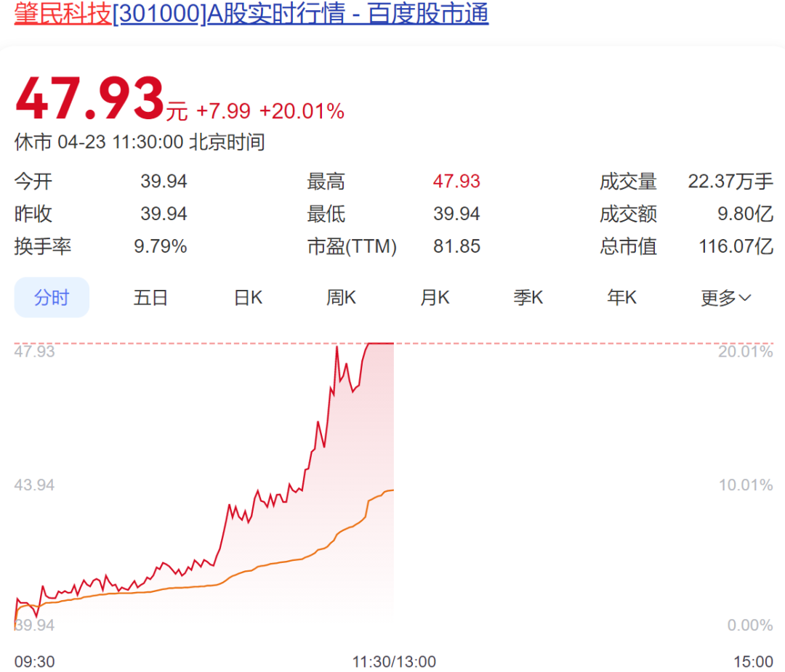Click the 休市 04-23 11:30:00 timestamp

pyautogui.click(x=140, y=142)
